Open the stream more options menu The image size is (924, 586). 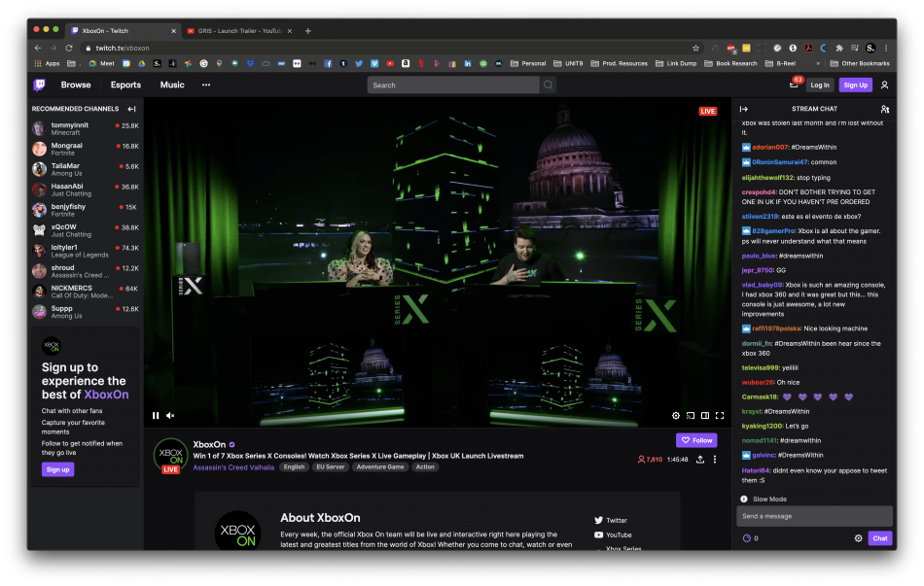click(715, 460)
